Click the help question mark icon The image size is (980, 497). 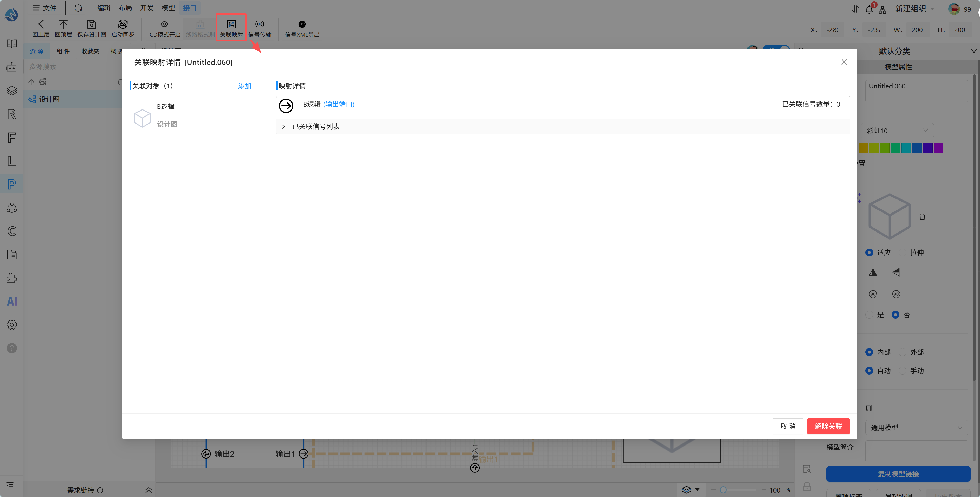tap(12, 348)
